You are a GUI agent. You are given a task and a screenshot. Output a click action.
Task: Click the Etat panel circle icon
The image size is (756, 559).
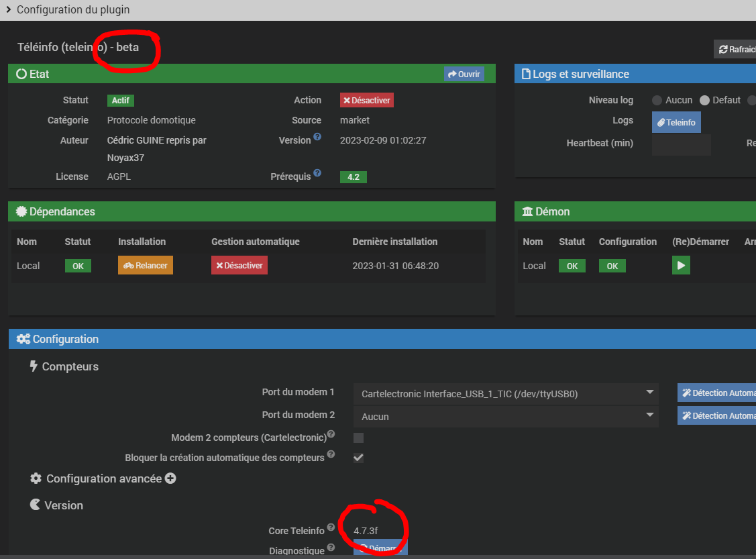pyautogui.click(x=21, y=74)
